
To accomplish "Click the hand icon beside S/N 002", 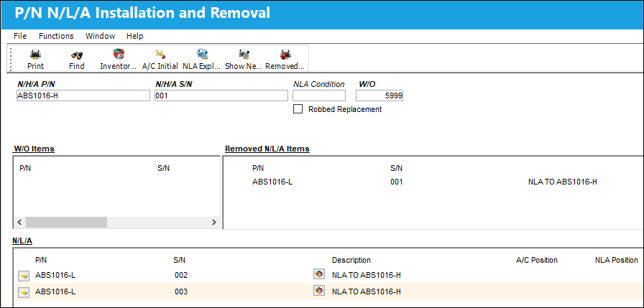I will tap(24, 276).
